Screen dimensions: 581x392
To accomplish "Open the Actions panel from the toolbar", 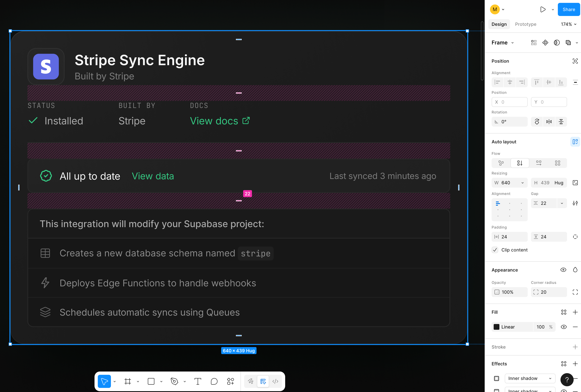I will pos(230,381).
